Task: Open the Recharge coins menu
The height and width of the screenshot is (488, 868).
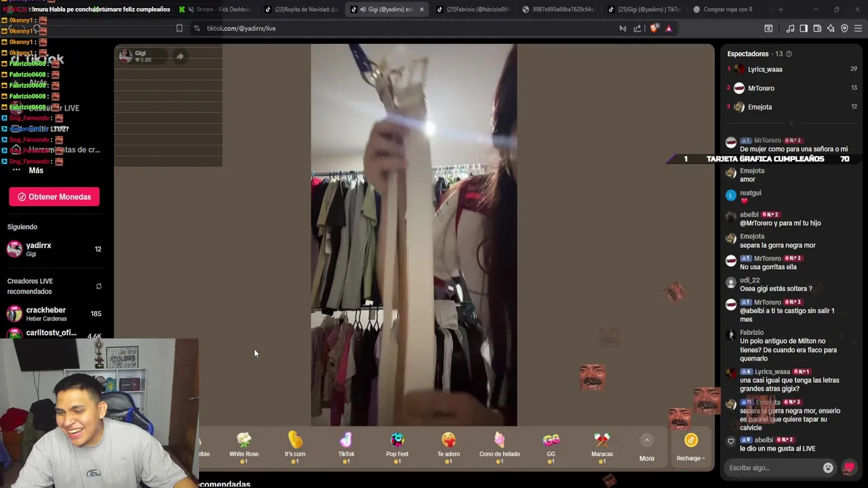Action: pos(690,449)
